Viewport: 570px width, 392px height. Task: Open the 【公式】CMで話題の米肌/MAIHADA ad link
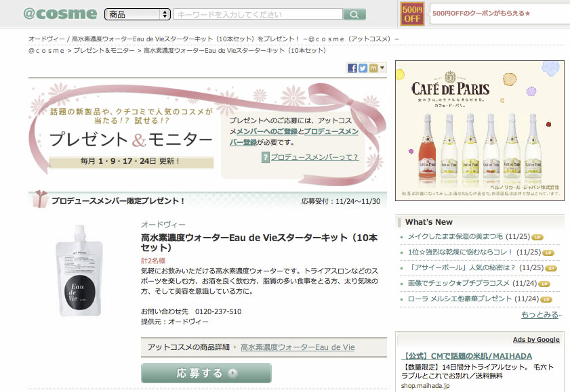467,356
